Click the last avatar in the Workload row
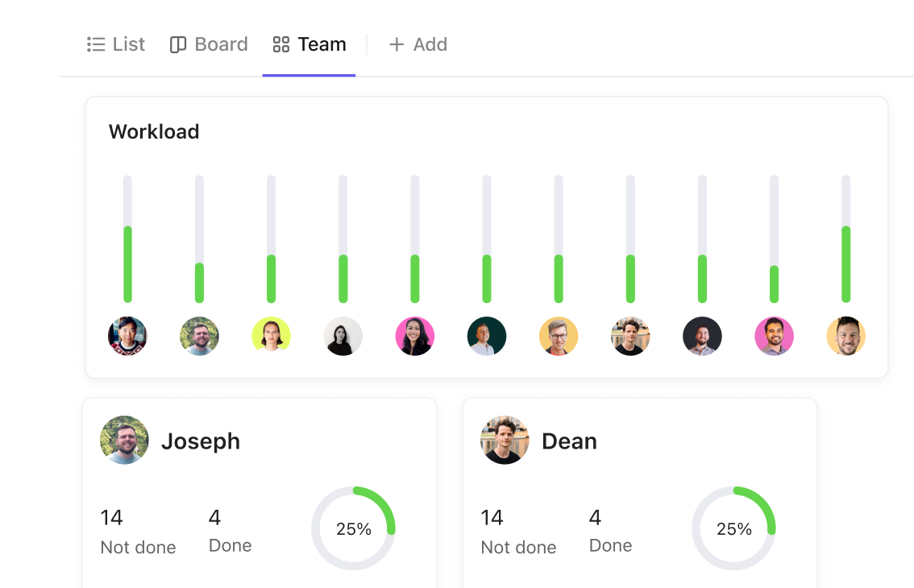The height and width of the screenshot is (588, 914). click(x=845, y=336)
